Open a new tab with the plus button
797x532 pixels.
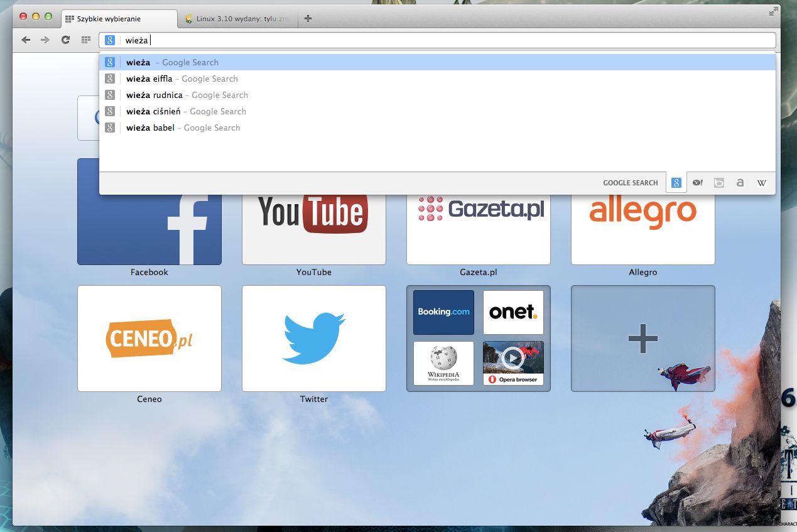[x=308, y=18]
